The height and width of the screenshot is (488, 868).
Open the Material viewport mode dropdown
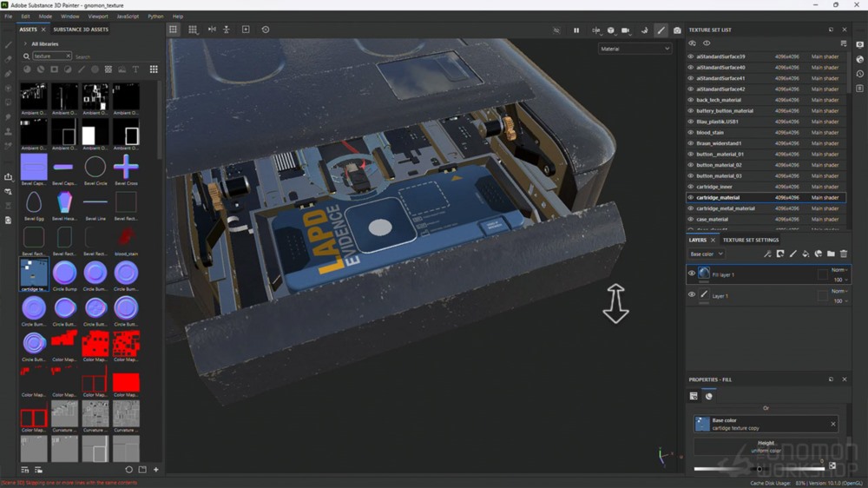(x=635, y=49)
